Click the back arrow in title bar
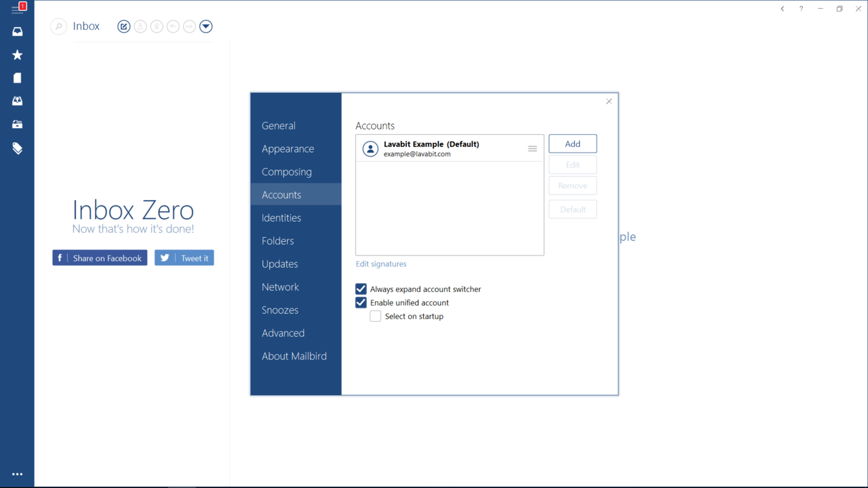 click(x=783, y=9)
